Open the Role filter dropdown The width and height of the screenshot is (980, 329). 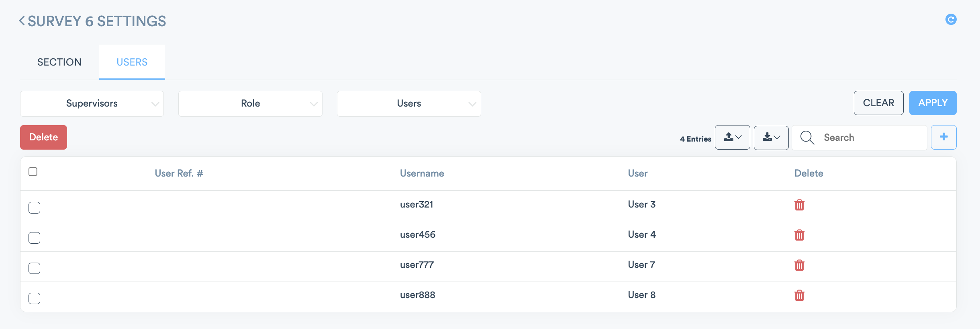tap(250, 104)
